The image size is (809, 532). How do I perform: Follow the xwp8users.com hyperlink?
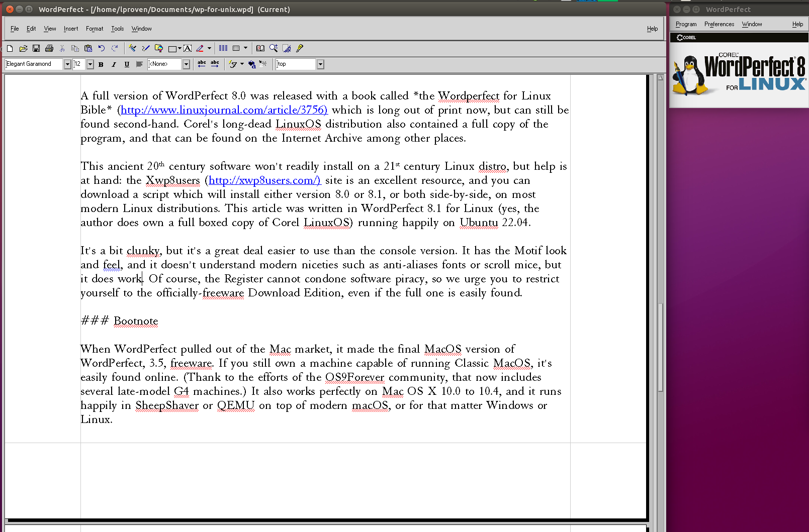click(x=263, y=180)
